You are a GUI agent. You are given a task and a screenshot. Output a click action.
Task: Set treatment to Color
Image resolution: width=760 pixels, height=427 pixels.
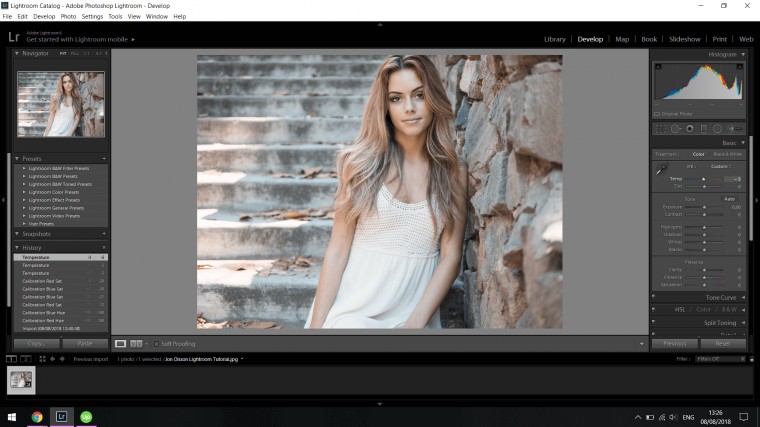[x=698, y=154]
